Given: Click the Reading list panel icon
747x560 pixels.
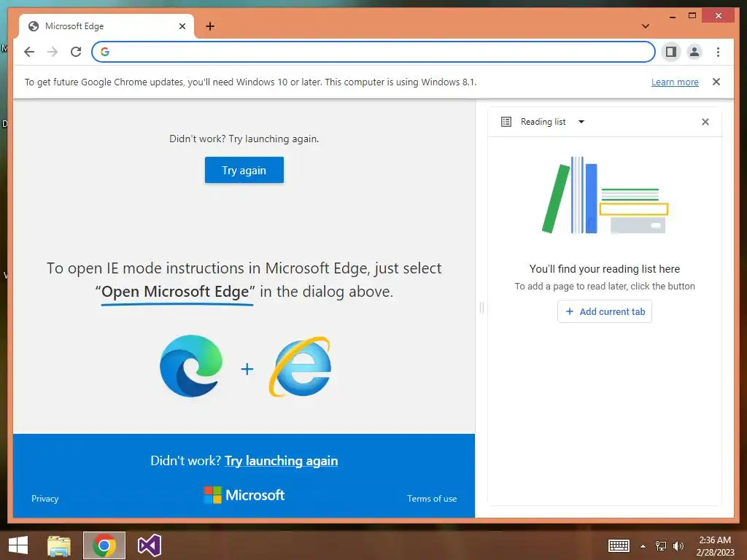Looking at the screenshot, I should (x=506, y=122).
